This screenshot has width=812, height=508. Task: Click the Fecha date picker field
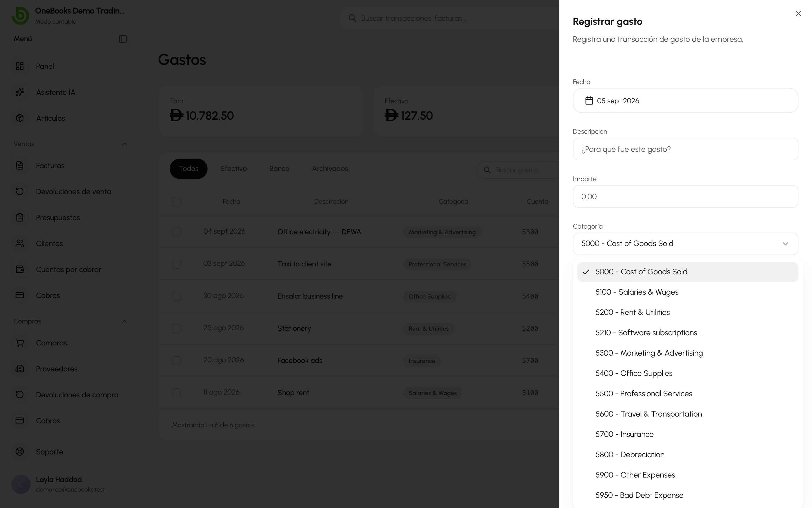(x=685, y=100)
